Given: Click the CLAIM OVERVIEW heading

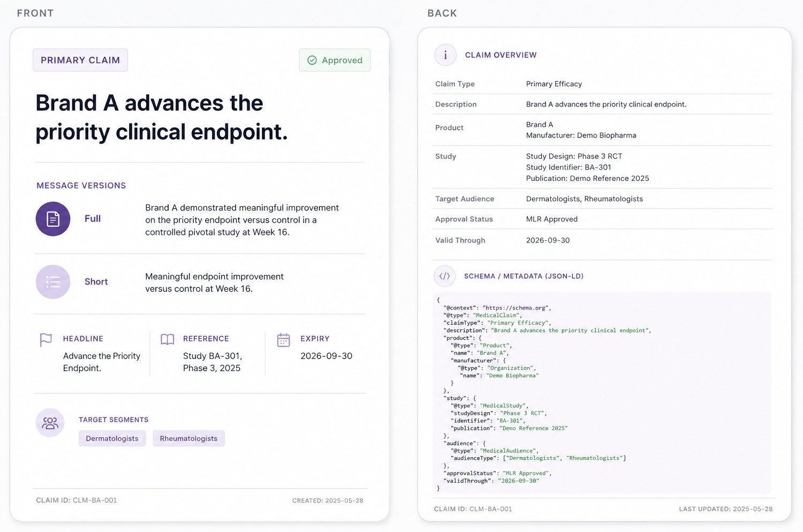Looking at the screenshot, I should pyautogui.click(x=501, y=55).
